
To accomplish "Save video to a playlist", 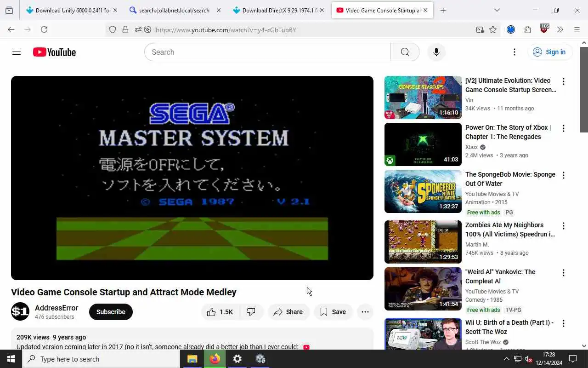I will coord(333,312).
